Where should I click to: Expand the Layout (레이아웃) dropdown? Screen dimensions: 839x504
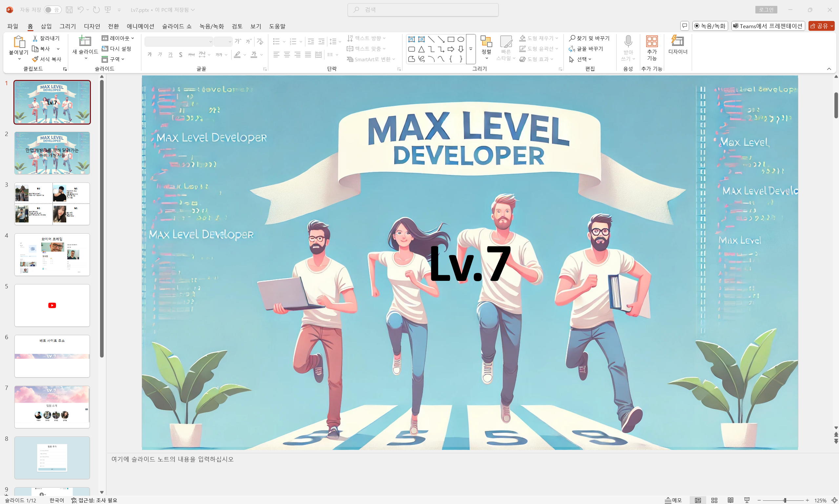[118, 38]
